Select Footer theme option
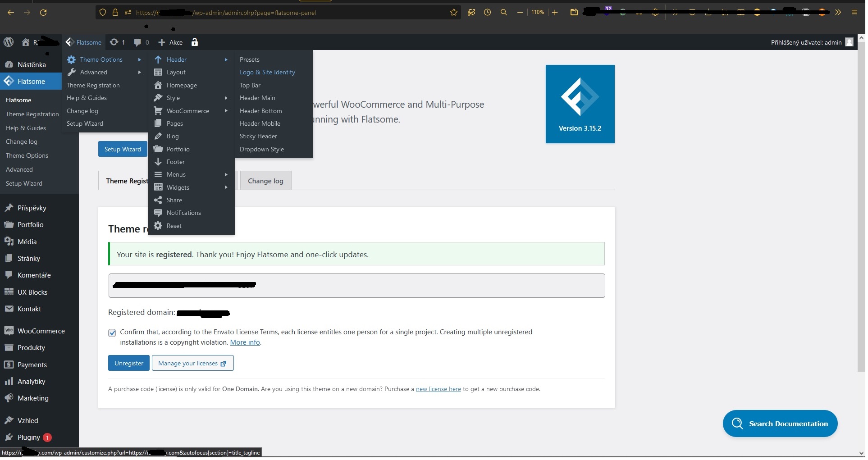This screenshot has height=460, width=868. click(191, 162)
